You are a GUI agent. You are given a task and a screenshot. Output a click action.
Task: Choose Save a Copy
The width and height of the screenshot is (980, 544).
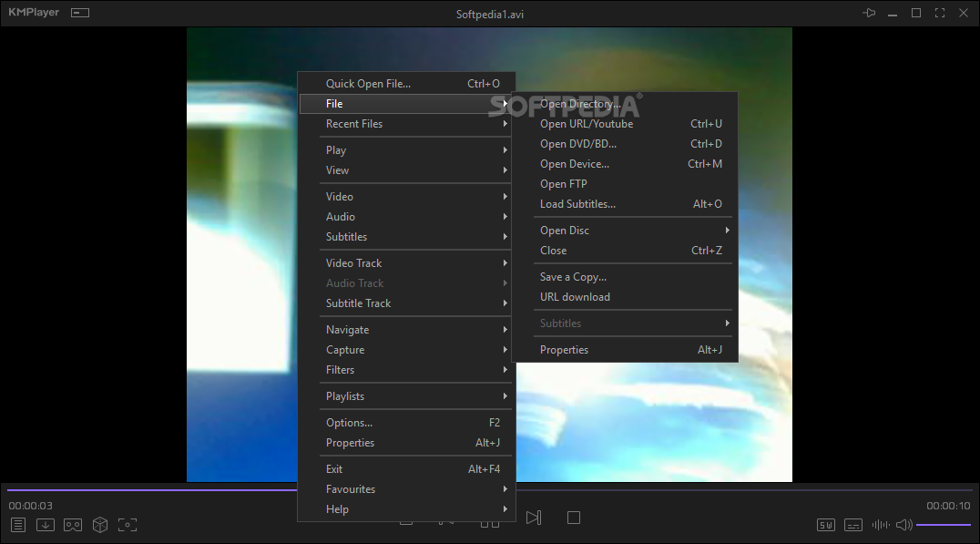(625, 277)
